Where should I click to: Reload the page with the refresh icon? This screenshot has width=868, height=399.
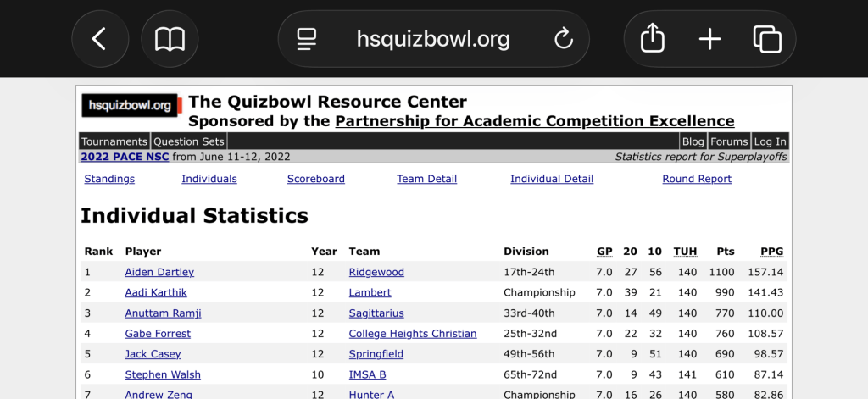pos(563,39)
